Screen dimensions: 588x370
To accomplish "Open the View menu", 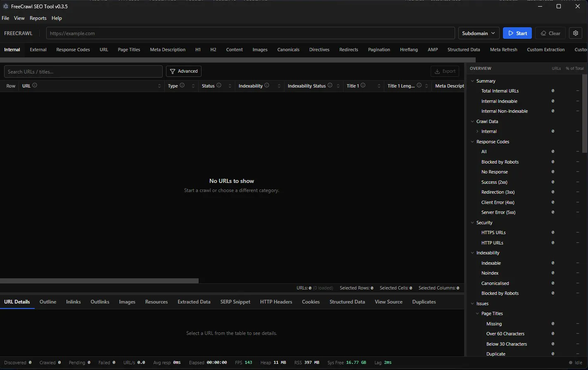I will pyautogui.click(x=19, y=18).
